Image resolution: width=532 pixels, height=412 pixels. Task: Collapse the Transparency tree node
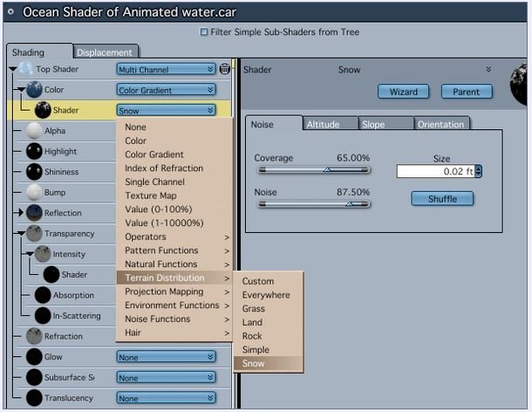click(x=21, y=234)
